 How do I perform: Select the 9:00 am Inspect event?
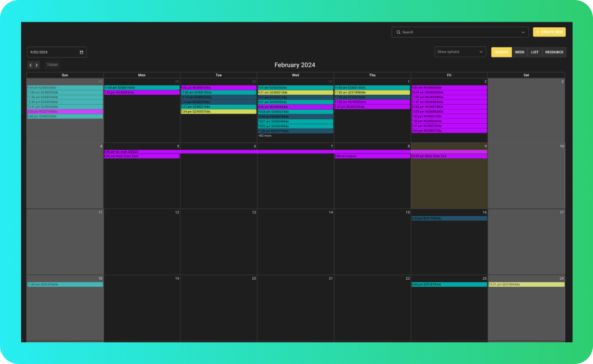372,156
